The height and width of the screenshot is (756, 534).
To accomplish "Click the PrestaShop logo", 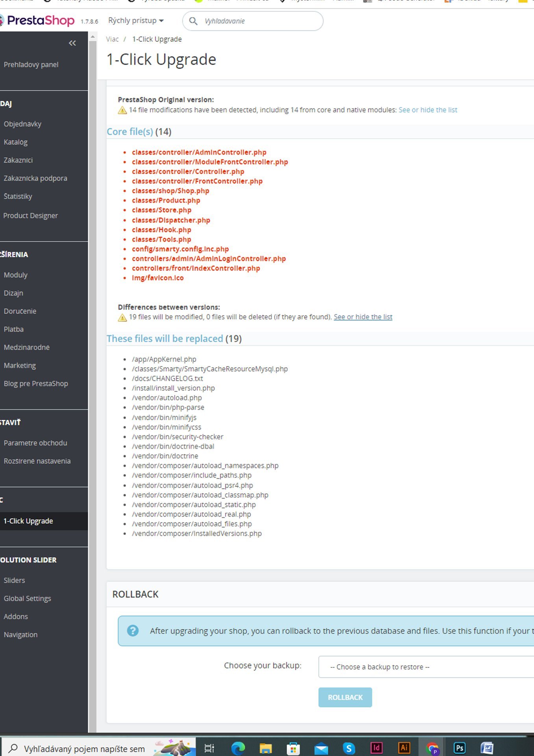I will 37,20.
